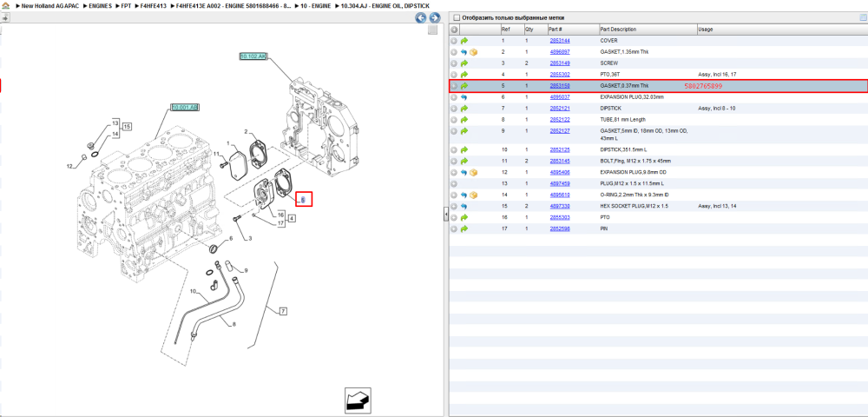Toggle the circle selector on GASKET,0.37mm Thk row
The width and height of the screenshot is (868, 417).
click(454, 86)
